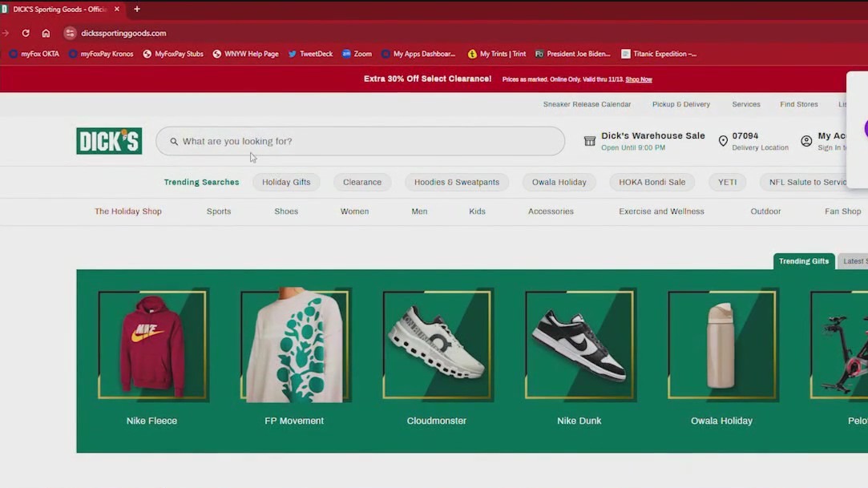
Task: Click the 'Owala Holiday' caption under the bottle
Action: pyautogui.click(x=721, y=421)
